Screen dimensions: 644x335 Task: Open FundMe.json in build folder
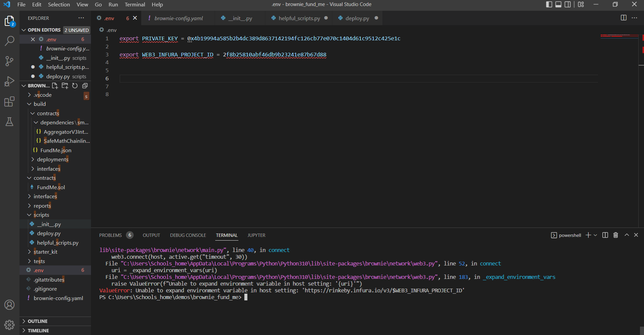coord(55,151)
